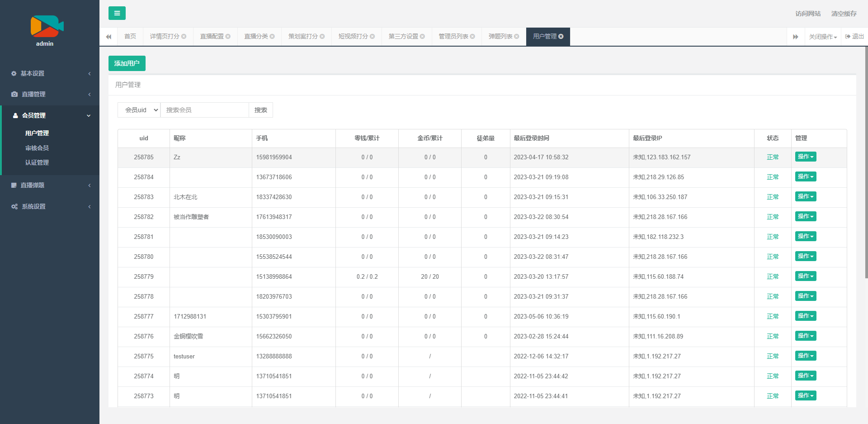Viewport: 868px width, 424px height.
Task: Click the page vertical scrollbar
Action: [x=866, y=163]
